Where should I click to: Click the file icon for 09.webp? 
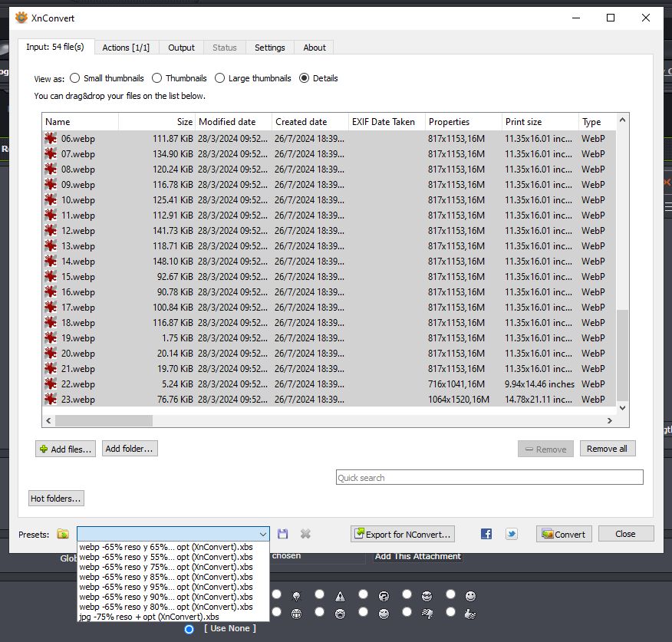coord(51,185)
